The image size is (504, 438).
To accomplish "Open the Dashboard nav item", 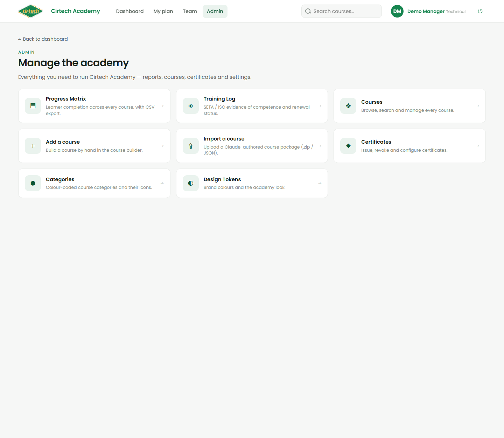I will point(130,11).
